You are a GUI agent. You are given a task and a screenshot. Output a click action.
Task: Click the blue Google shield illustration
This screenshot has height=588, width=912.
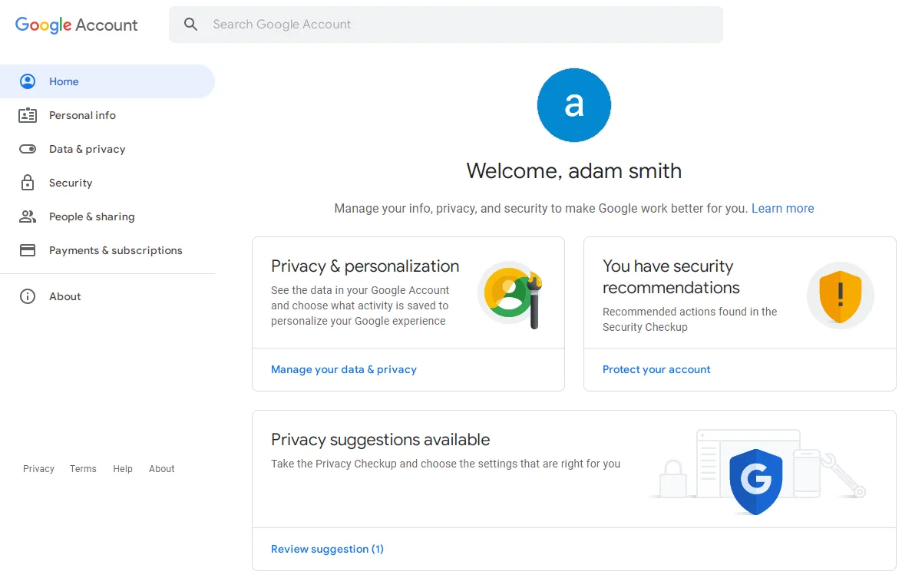[x=755, y=481]
